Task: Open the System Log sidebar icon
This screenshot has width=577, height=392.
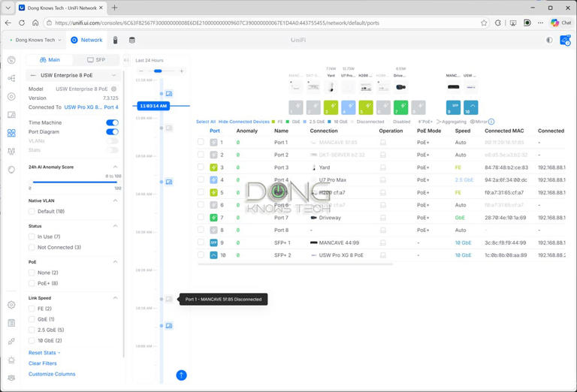Action: coord(11,323)
